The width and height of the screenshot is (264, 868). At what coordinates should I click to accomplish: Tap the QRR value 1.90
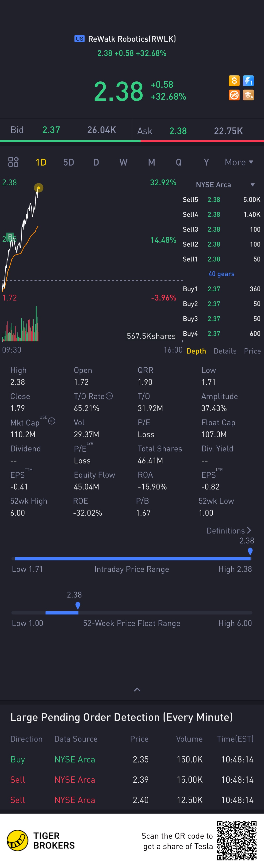pyautogui.click(x=145, y=382)
